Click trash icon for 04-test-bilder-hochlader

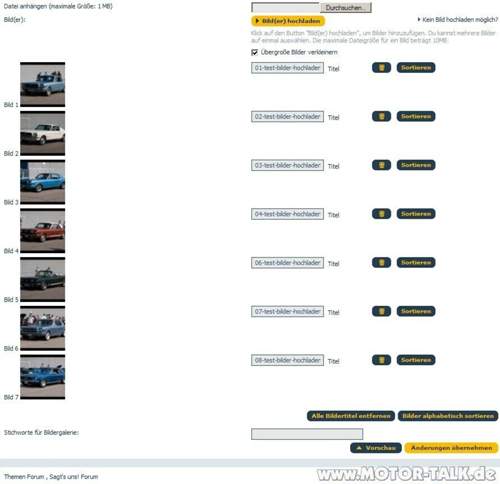pos(381,214)
